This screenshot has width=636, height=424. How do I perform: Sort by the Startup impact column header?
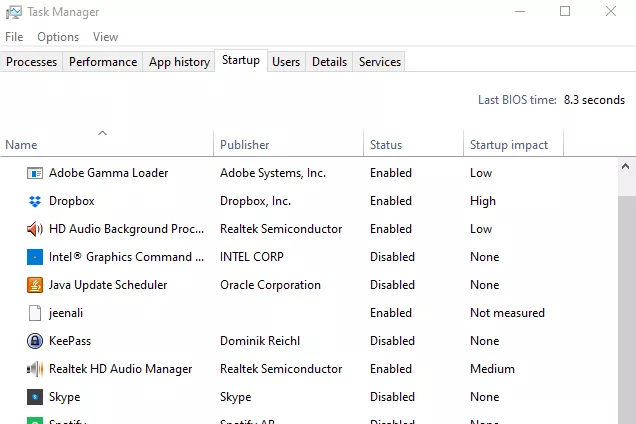click(513, 143)
